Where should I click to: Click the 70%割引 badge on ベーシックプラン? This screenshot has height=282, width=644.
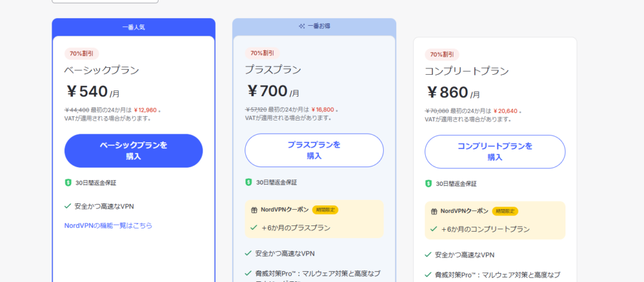pos(82,54)
